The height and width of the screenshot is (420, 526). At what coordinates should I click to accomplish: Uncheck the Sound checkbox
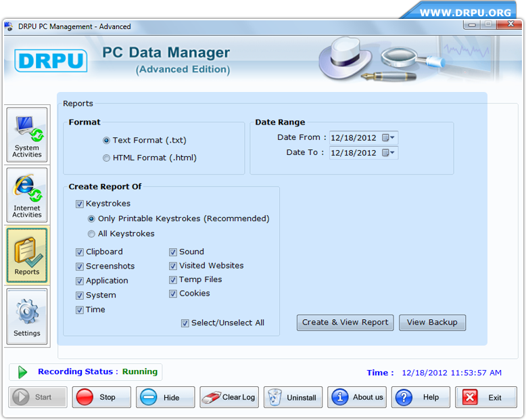pos(173,252)
